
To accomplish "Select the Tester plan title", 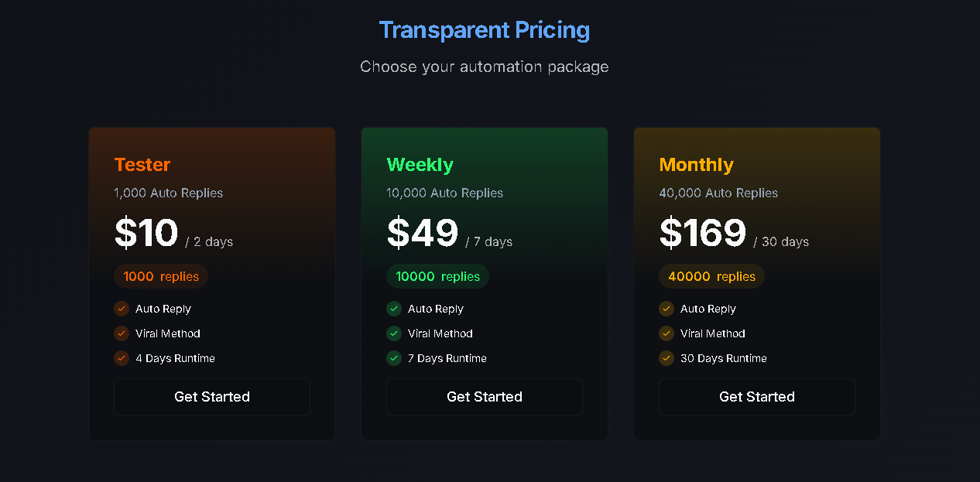I will click(x=142, y=165).
